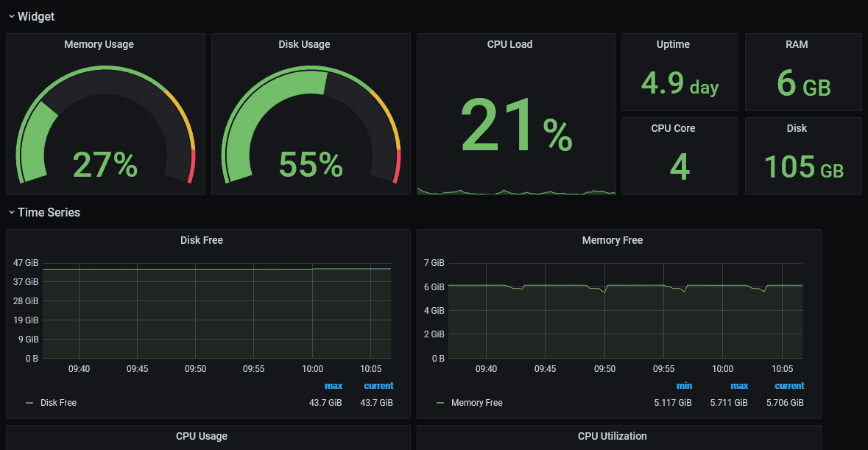
Task: Collapse the Widget row chevron
Action: (x=12, y=17)
